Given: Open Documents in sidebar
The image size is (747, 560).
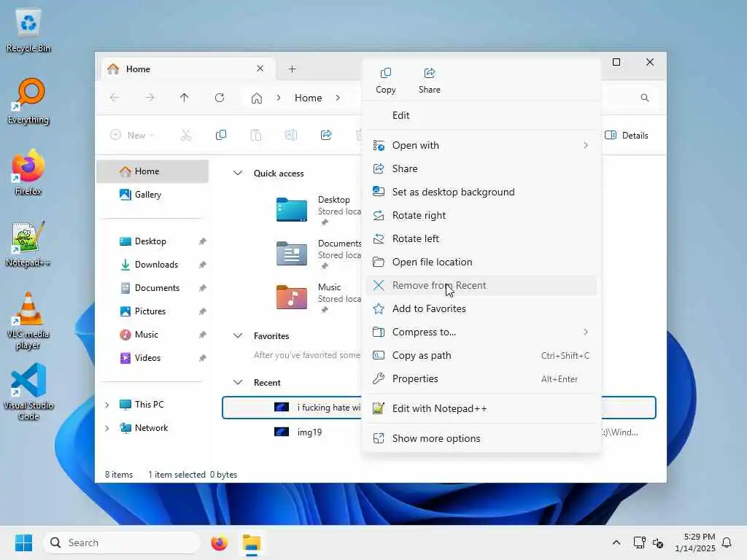Looking at the screenshot, I should click(152, 288).
